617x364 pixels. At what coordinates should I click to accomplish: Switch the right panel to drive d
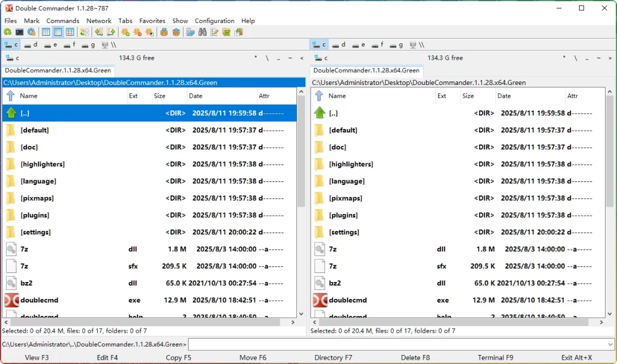tap(339, 45)
